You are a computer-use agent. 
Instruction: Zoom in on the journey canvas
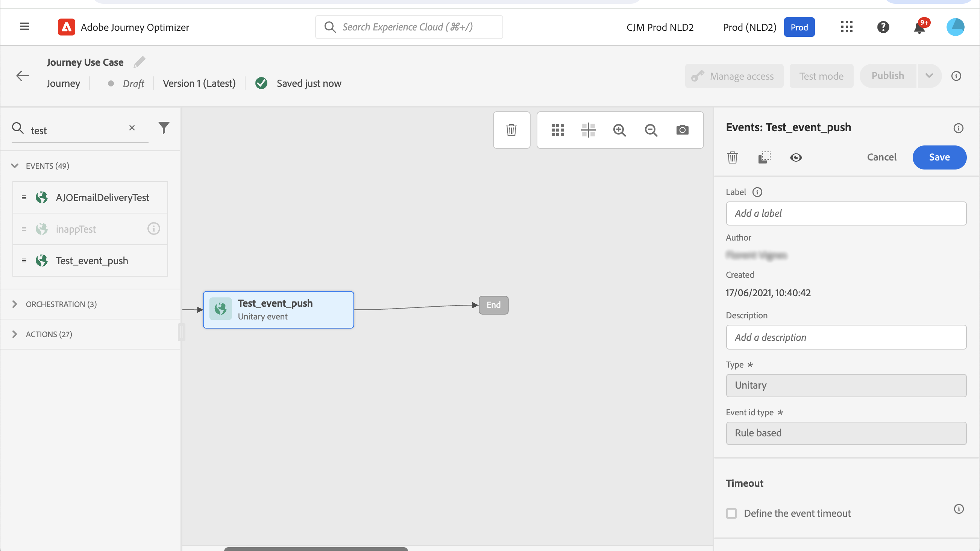pyautogui.click(x=619, y=130)
